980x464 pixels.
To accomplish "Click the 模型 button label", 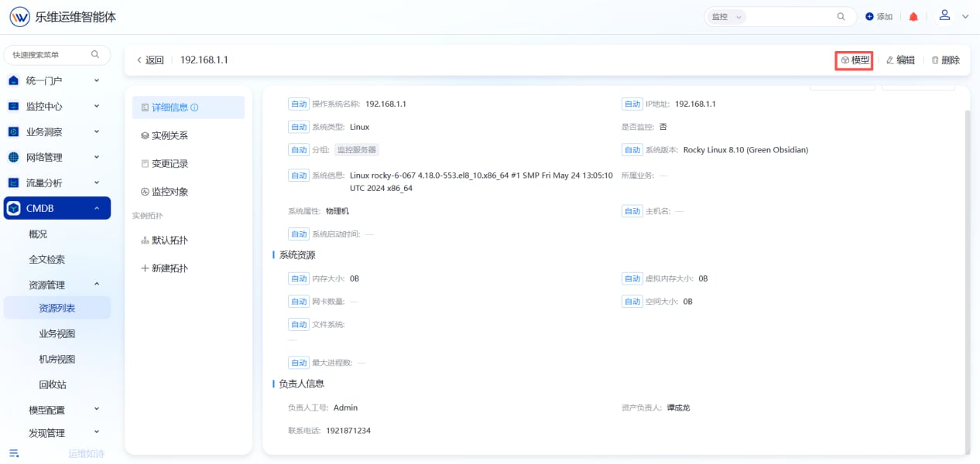I will pos(861,60).
